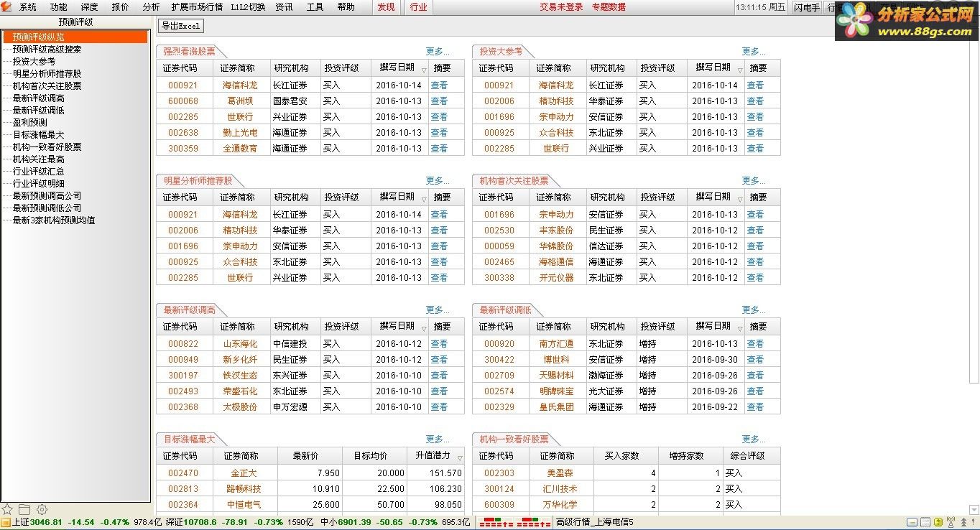
Task: Sort 强烈看涨股票 table by 撰写日期 arrow
Action: point(424,70)
